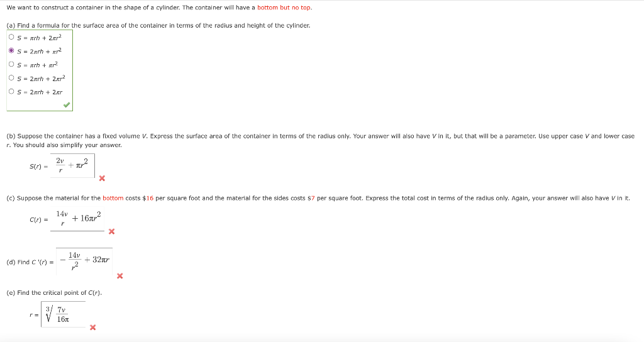Select the S = 2πrh + 2πr radio option

(11, 91)
